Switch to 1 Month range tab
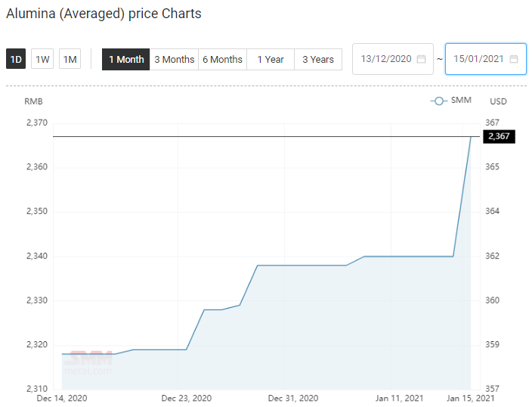532x407 pixels. 126,60
